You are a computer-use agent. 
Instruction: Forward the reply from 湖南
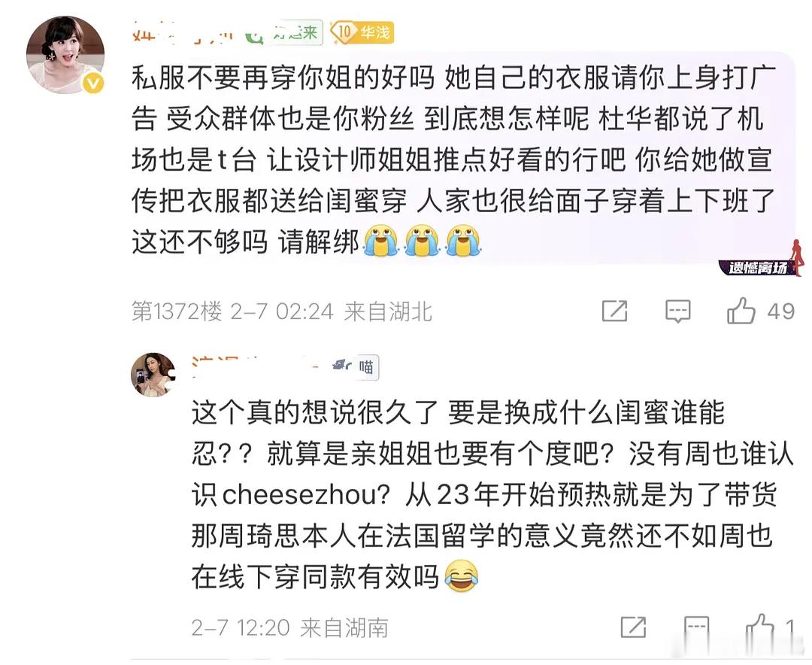633,627
